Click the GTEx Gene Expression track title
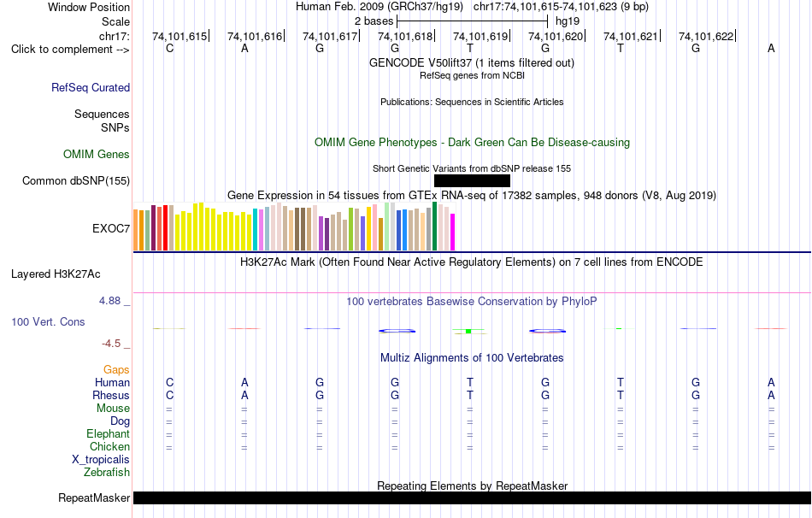The image size is (812, 518). click(x=472, y=195)
